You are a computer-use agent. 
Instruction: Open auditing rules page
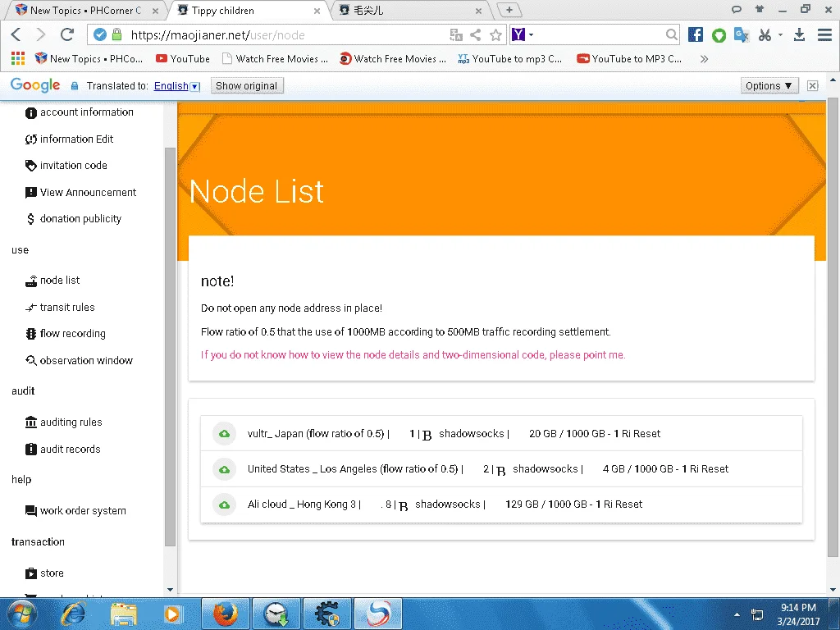click(x=63, y=422)
